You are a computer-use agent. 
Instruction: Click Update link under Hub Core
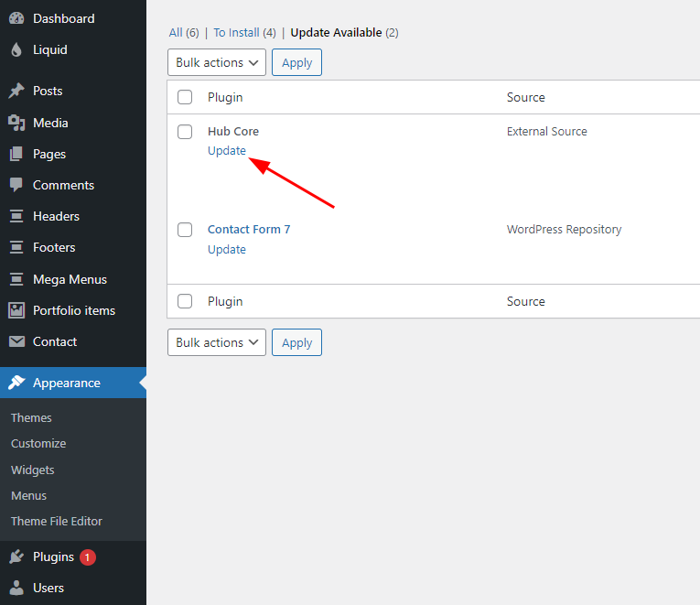(x=227, y=150)
